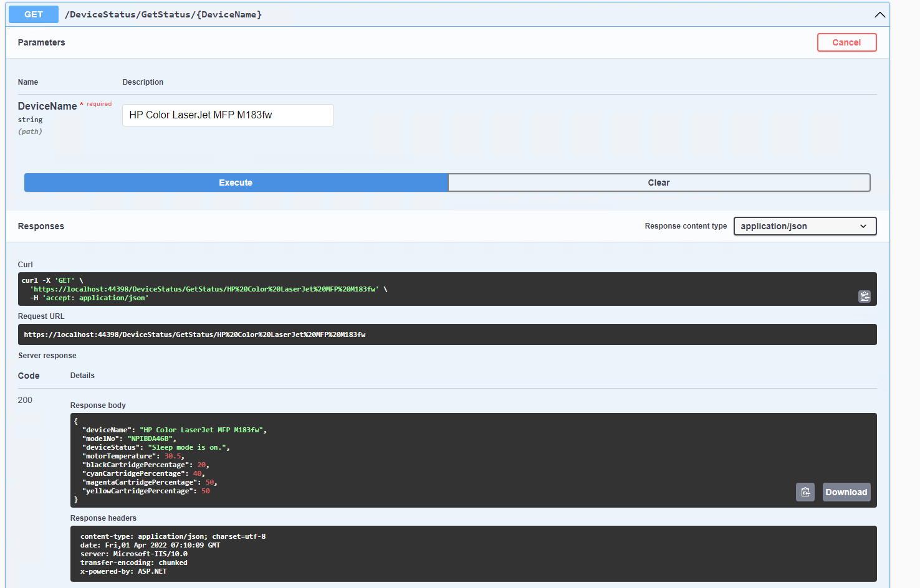Click the curl accept header line
Screen dimensions: 920x588
click(89, 298)
